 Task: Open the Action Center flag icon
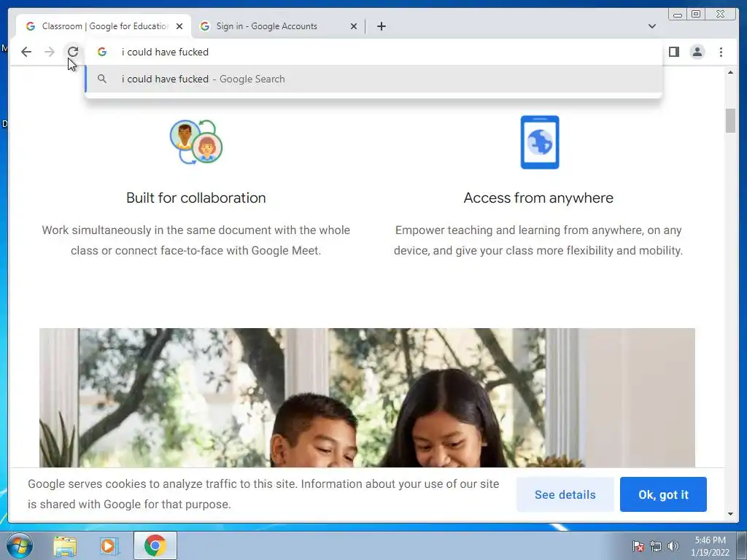click(638, 546)
